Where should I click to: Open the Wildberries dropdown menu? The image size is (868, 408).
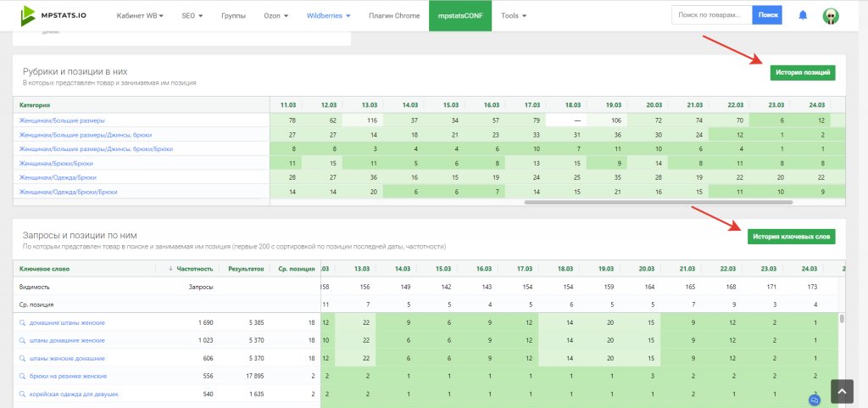328,15
